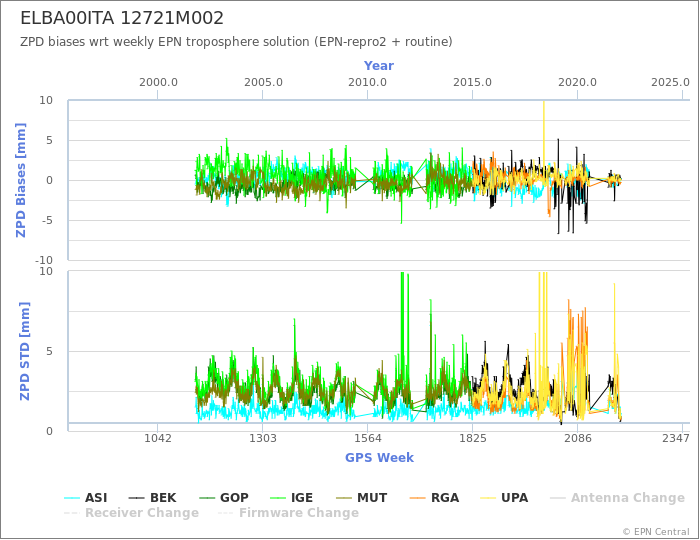The height and width of the screenshot is (540, 700).
Task: Click the 2086 GPS week tick label
Action: pos(577,438)
